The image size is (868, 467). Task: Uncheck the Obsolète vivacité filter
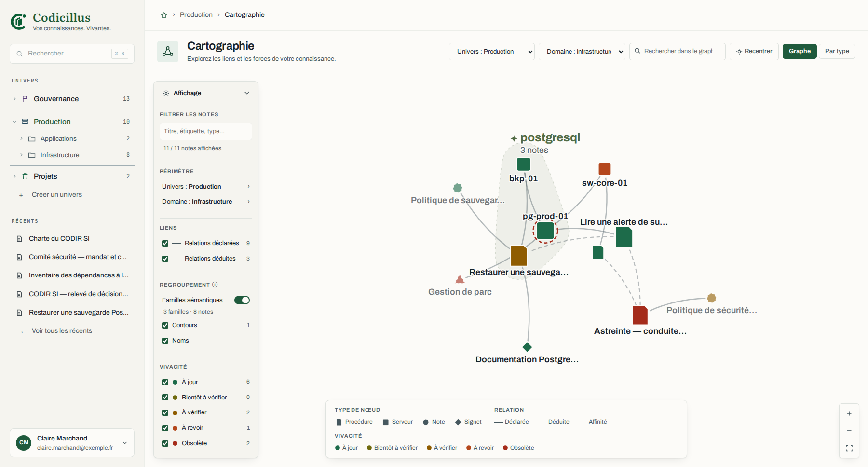click(165, 443)
